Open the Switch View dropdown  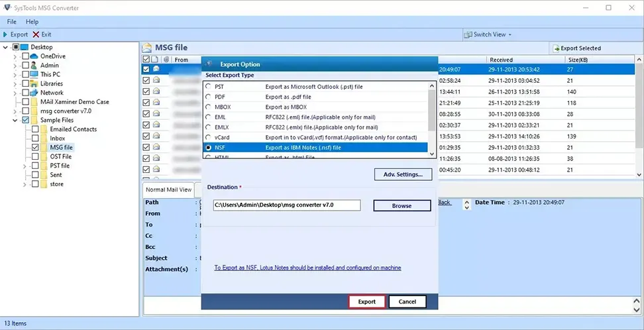pyautogui.click(x=488, y=34)
